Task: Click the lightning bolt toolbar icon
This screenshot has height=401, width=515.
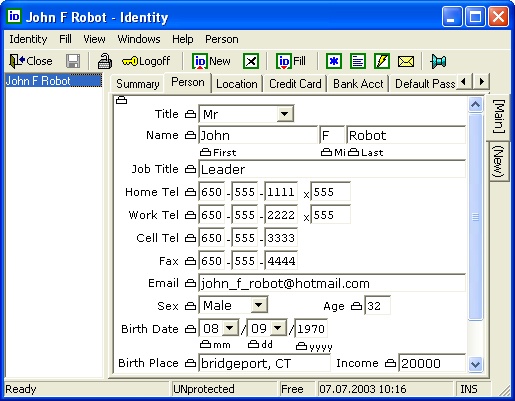Action: click(x=382, y=61)
